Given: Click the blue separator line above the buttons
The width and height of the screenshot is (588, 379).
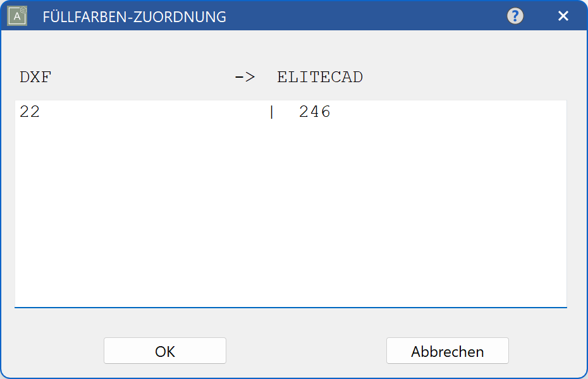Looking at the screenshot, I should coord(294,308).
